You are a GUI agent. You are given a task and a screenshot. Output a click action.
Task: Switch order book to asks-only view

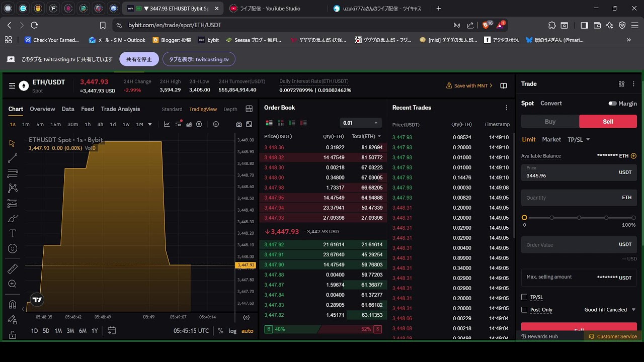303,123
